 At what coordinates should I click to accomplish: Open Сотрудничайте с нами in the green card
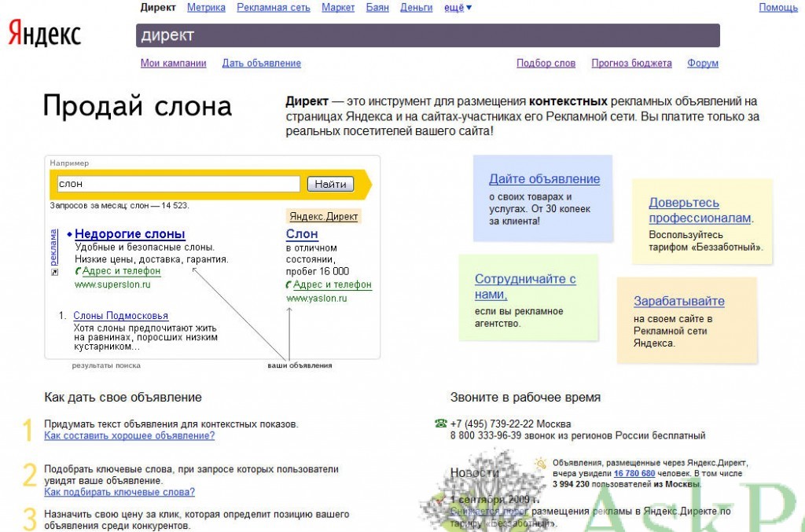pyautogui.click(x=525, y=287)
